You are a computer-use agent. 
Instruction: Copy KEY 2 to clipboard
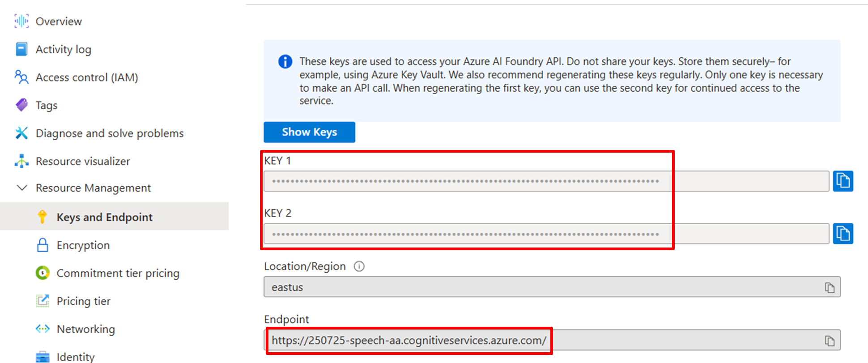843,233
